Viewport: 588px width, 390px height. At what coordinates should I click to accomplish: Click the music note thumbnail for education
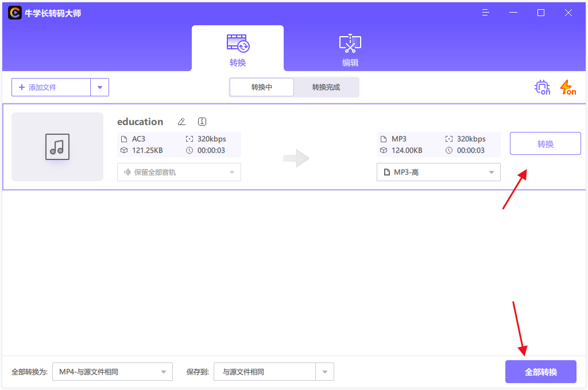(x=57, y=147)
